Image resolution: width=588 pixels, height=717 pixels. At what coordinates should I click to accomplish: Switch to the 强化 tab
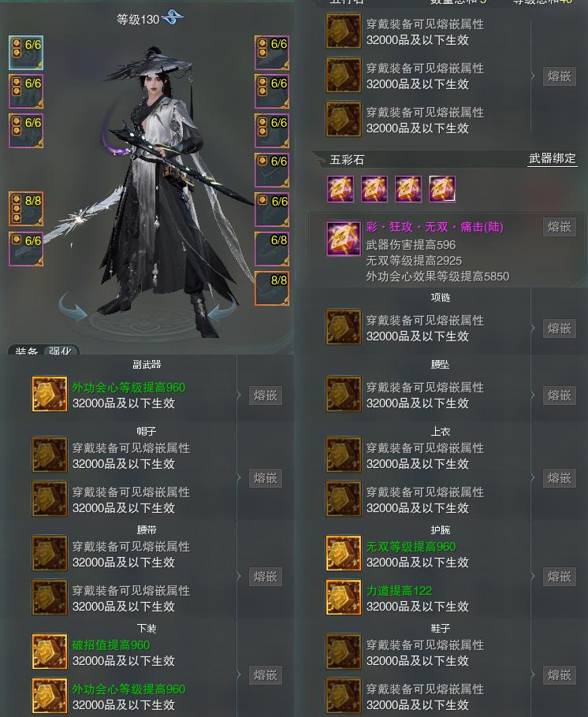(x=61, y=351)
